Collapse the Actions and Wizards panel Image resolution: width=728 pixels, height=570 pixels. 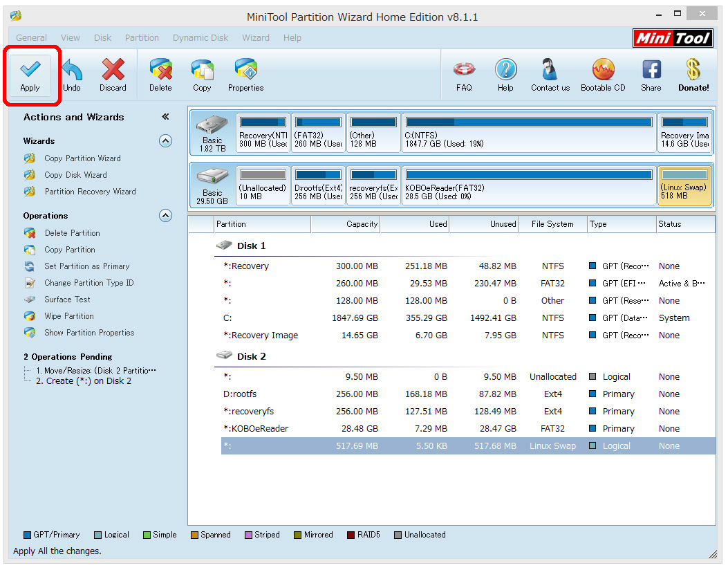165,117
